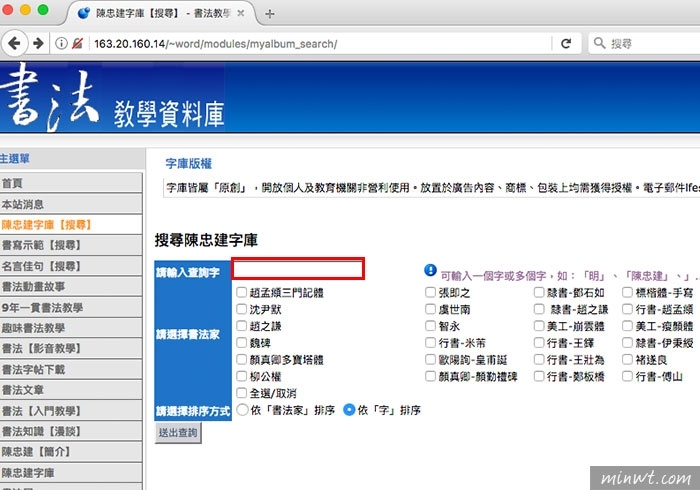Screen dimensions: 700x490
Task: Check the 褚遂良 checkbox
Action: click(627, 359)
